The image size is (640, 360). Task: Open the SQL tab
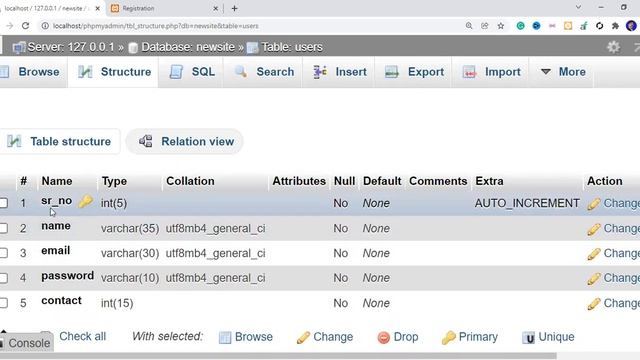point(191,72)
